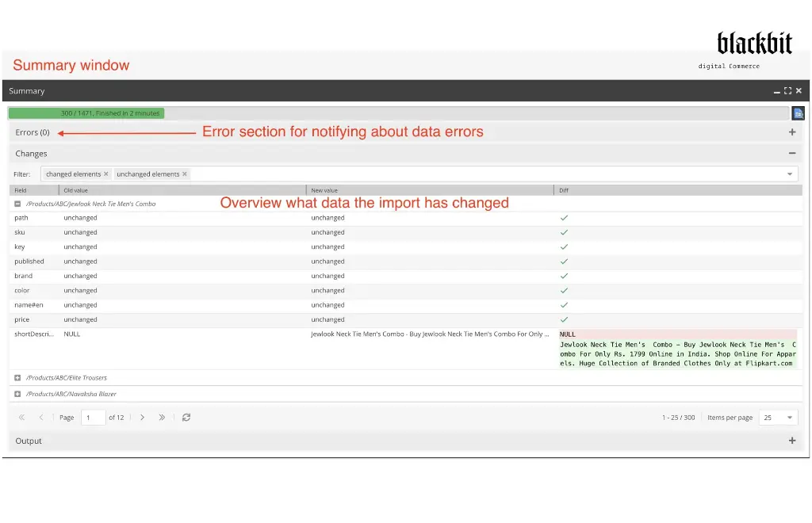Click the NULL old value cell
812x523 pixels.
click(72, 334)
